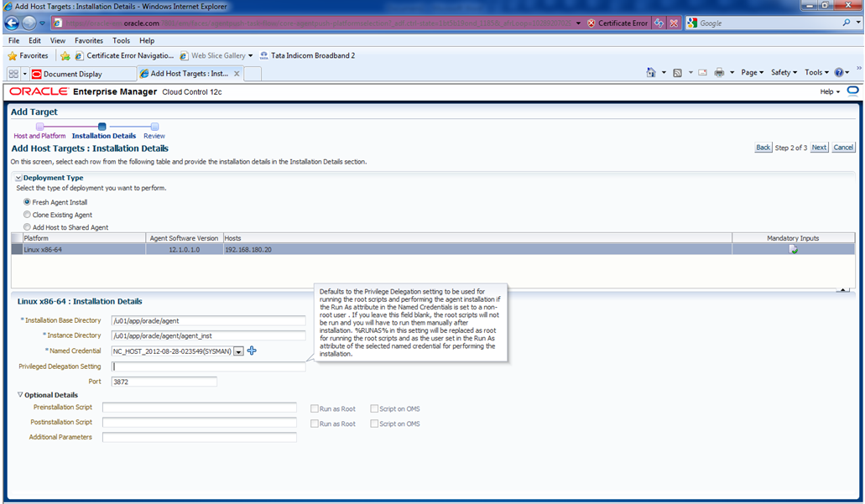Select the Clone Existing Agent option
Screen dimensions: 865x504
[27, 215]
